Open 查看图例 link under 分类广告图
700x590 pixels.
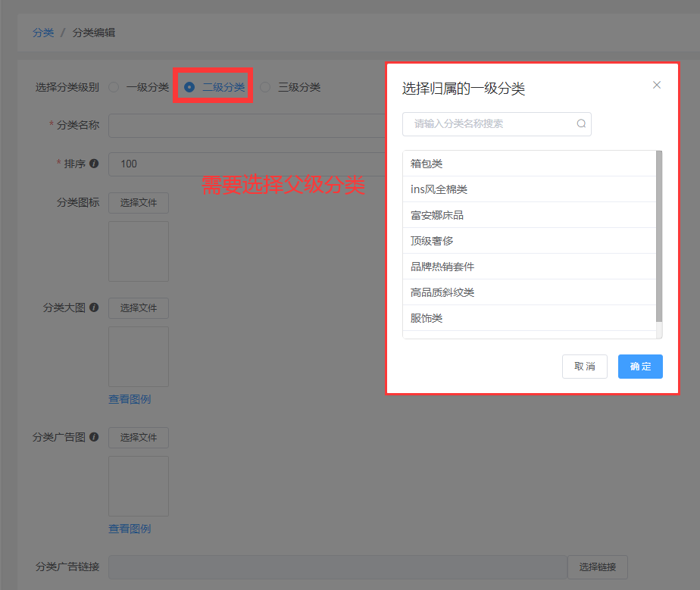click(x=130, y=529)
